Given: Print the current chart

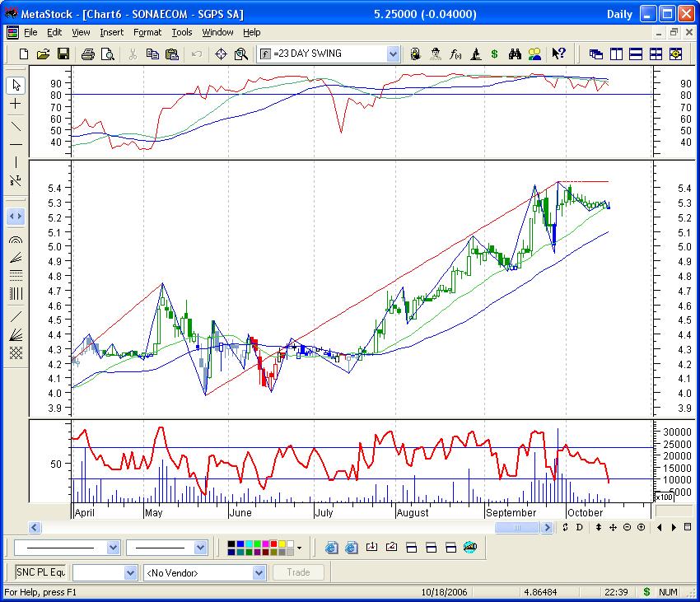Looking at the screenshot, I should pos(87,54).
